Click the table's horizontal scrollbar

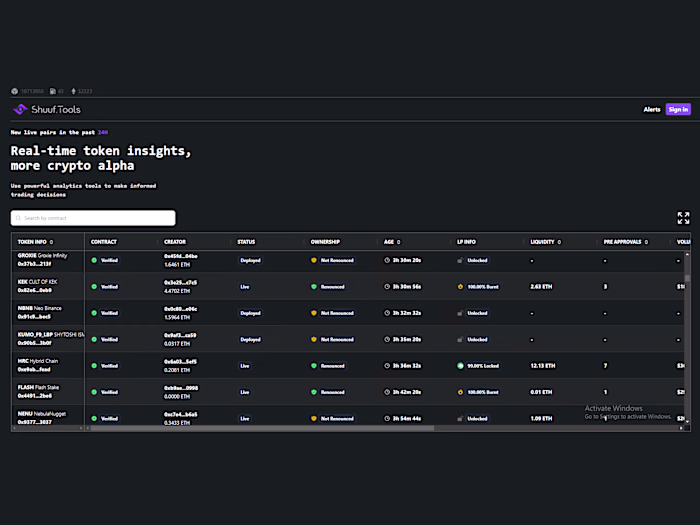(260, 428)
